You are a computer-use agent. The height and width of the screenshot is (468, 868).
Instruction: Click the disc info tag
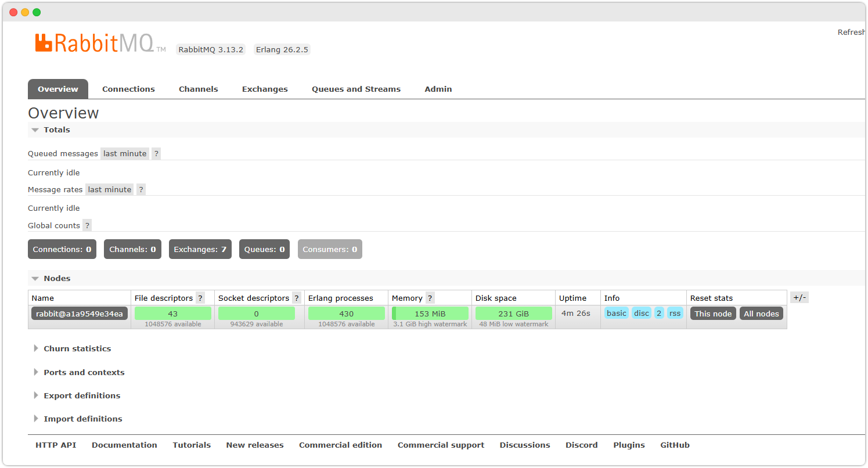tap(642, 313)
